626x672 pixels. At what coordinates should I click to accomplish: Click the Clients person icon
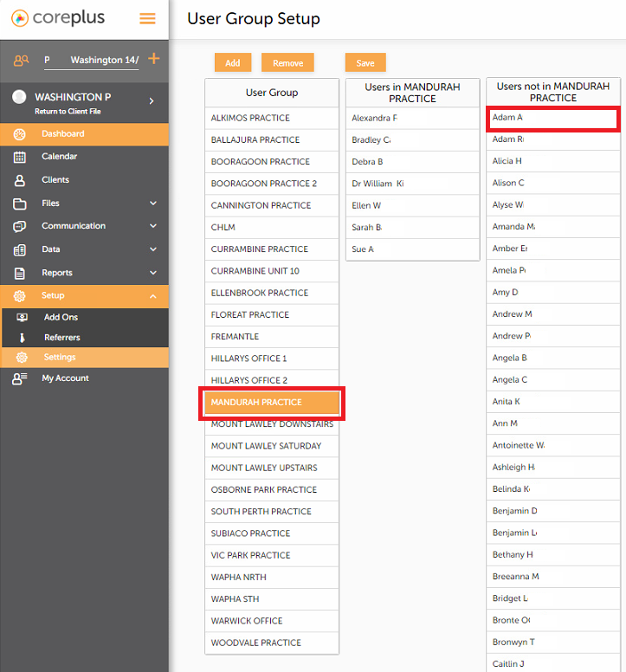click(x=21, y=180)
